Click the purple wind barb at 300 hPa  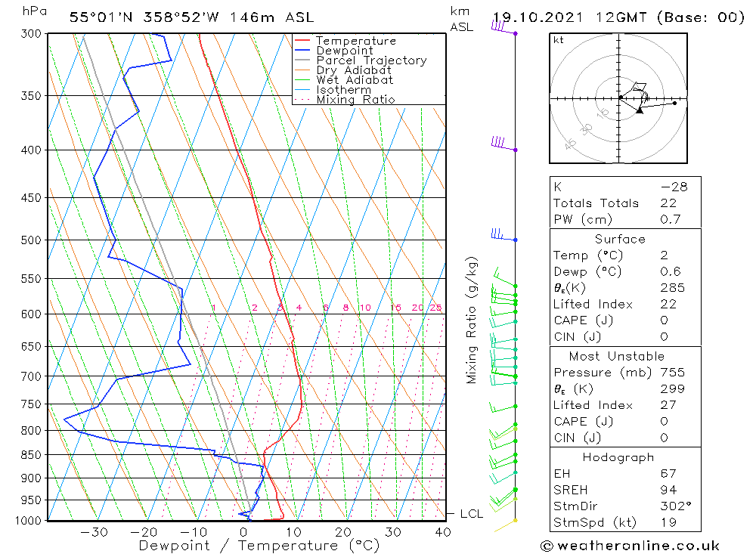(x=503, y=28)
